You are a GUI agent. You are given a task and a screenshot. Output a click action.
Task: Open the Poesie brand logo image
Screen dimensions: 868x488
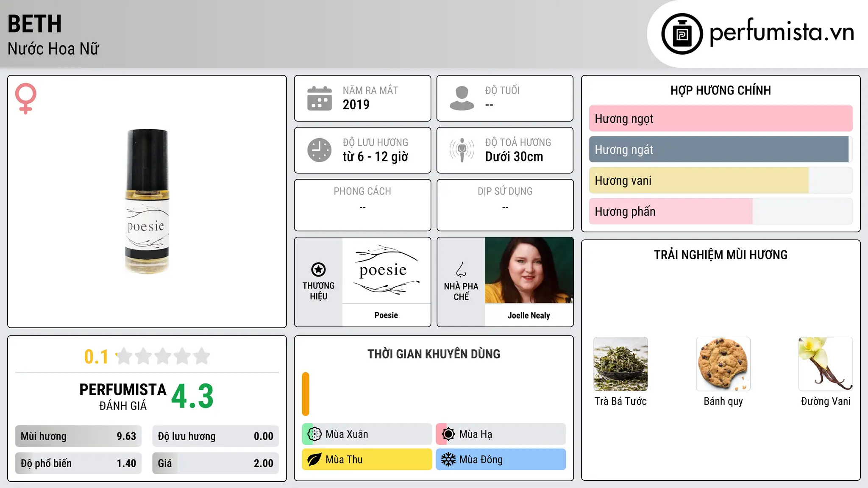coord(386,270)
